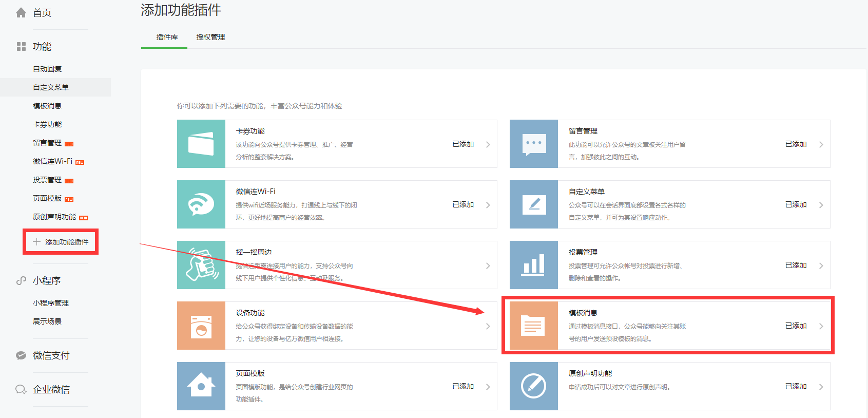This screenshot has height=418, width=868.
Task: Click the speech bubble icon for 留言管理
Action: [533, 144]
